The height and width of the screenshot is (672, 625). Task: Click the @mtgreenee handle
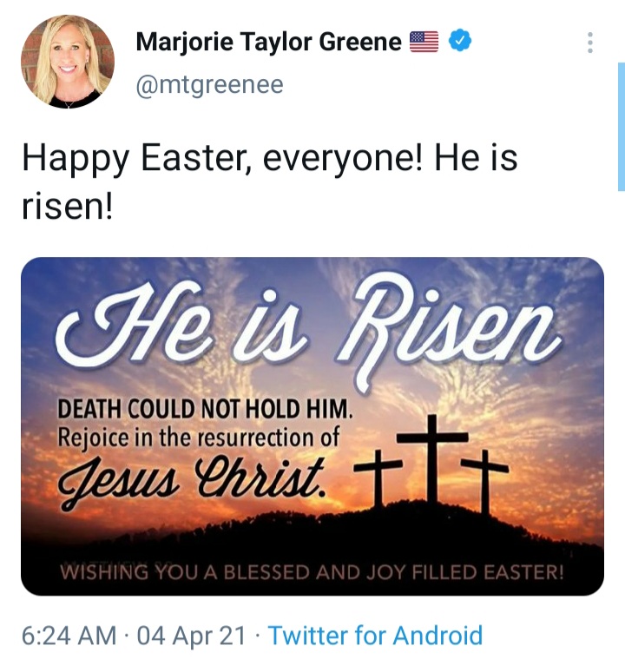(209, 84)
